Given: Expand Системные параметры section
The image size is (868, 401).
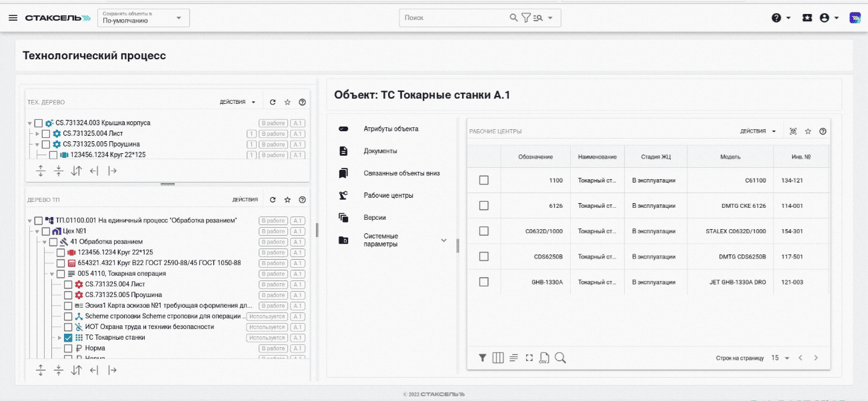Looking at the screenshot, I should (443, 240).
